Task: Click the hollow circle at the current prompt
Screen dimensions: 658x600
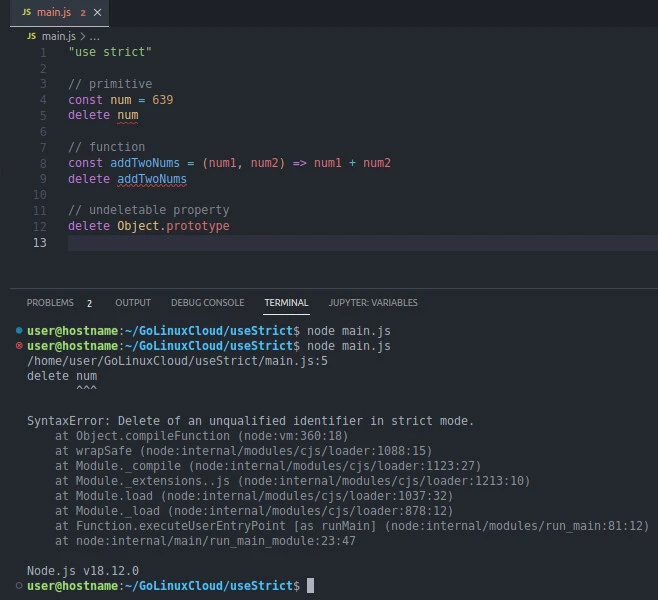Action: [x=19, y=585]
